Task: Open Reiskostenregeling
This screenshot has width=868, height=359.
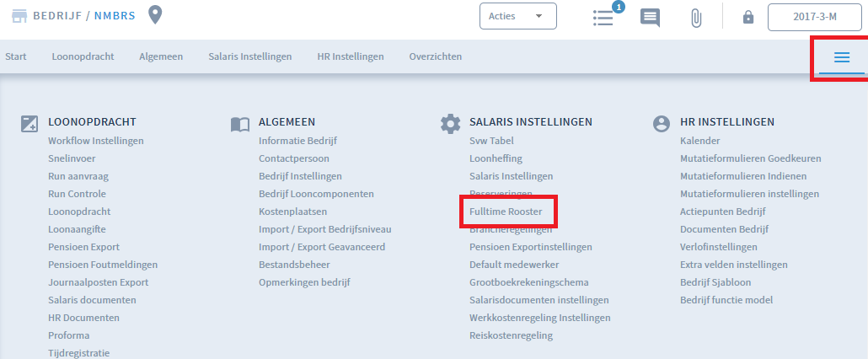Action: [x=511, y=335]
